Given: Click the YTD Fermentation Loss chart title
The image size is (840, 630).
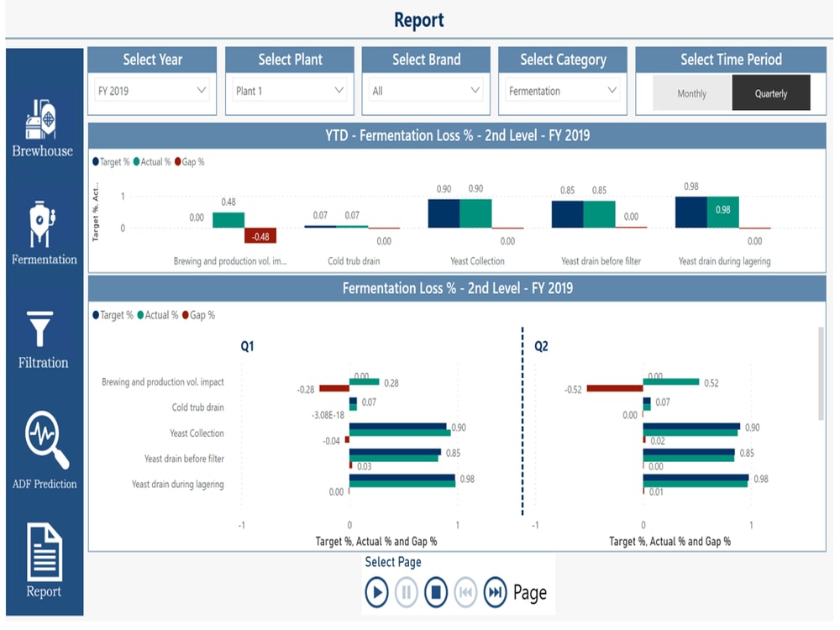Looking at the screenshot, I should tap(457, 135).
